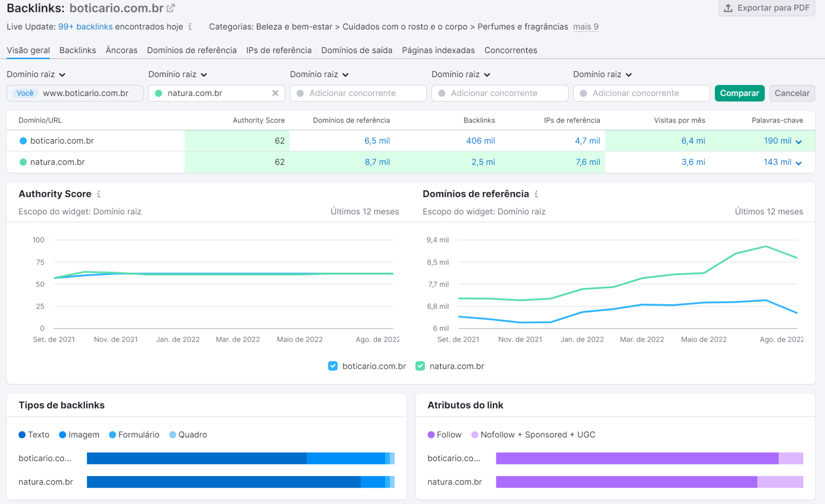825x504 pixels.
Task: Open fifth Domínio raiz dropdown
Action: pos(603,74)
